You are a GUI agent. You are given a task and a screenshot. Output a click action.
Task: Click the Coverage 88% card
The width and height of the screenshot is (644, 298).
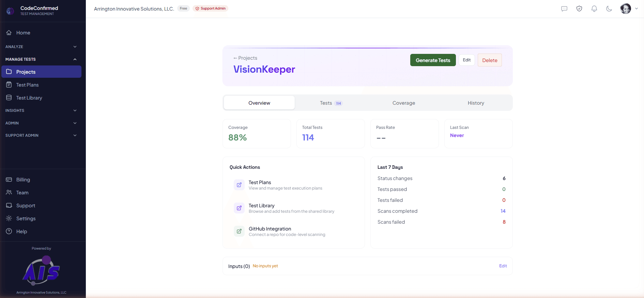coord(257,134)
